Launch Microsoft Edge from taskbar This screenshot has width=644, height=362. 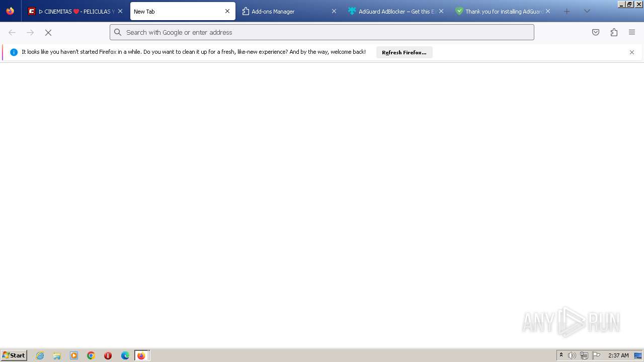[125, 355]
